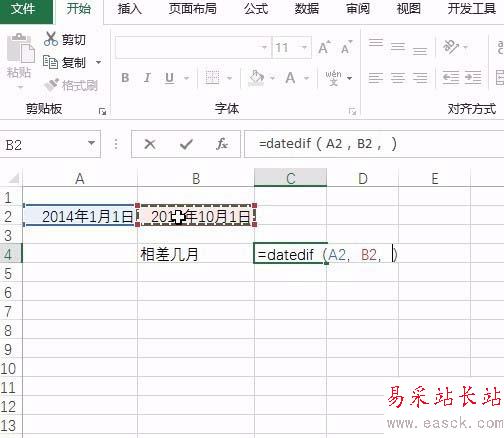This screenshot has height=438, width=504.
Task: Open the Font Color dropdown arrow
Action: pos(306,79)
